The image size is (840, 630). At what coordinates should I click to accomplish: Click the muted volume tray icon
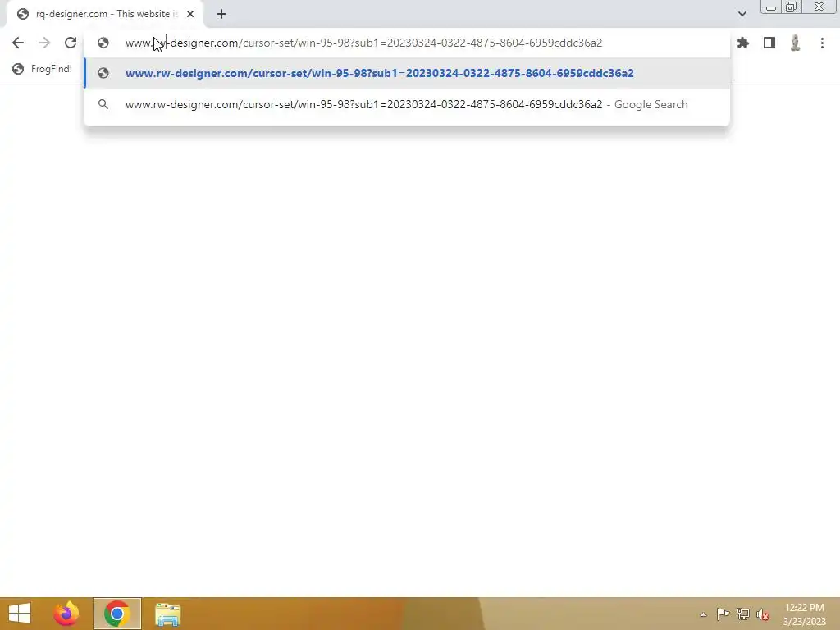763,614
